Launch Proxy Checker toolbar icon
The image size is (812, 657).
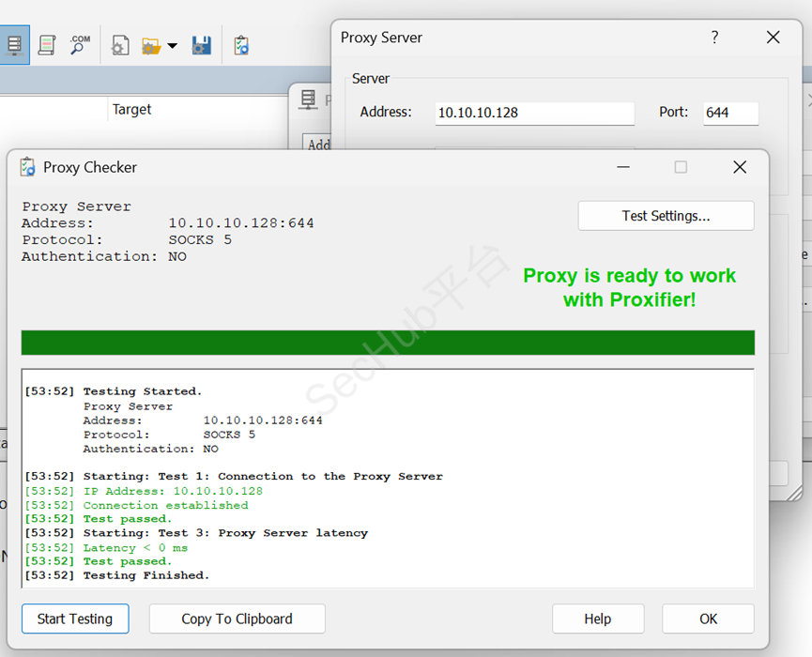pos(241,46)
